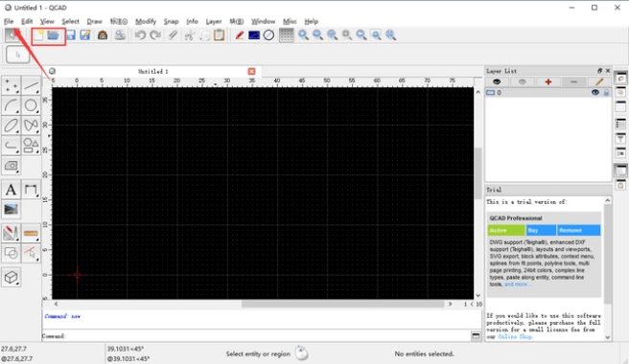
Task: Click the Undo toolbar icon
Action: (x=140, y=35)
